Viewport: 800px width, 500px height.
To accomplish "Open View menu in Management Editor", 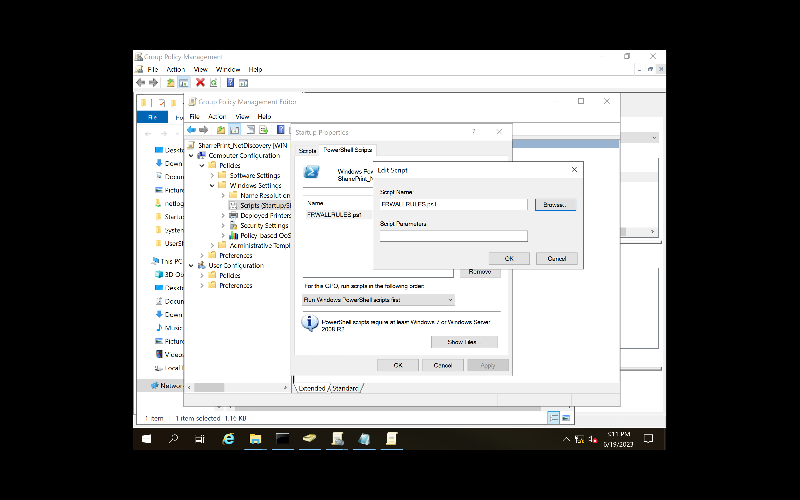I will [x=242, y=116].
